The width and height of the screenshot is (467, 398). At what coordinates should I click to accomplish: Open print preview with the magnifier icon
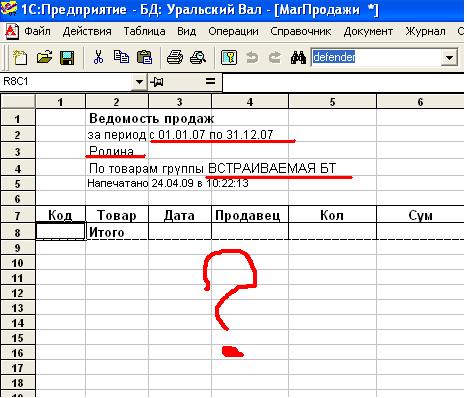point(198,57)
